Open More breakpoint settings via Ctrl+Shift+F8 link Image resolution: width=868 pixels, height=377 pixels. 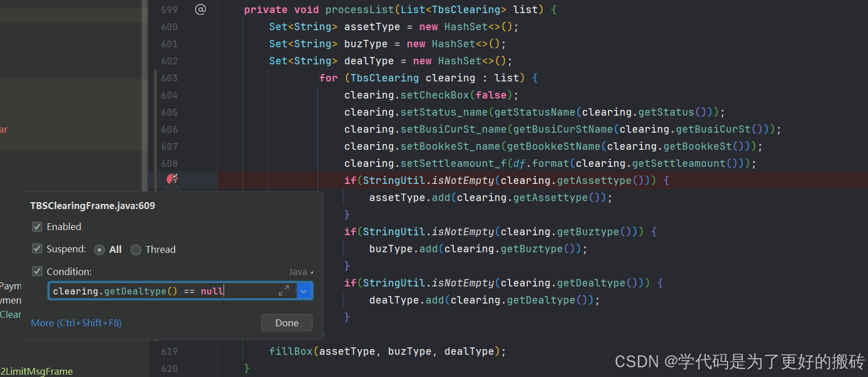76,323
